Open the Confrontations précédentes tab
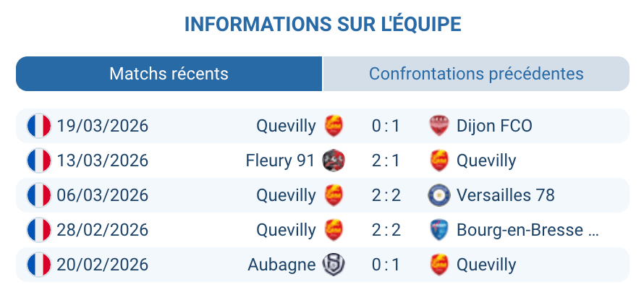The height and width of the screenshot is (295, 644). pos(476,74)
